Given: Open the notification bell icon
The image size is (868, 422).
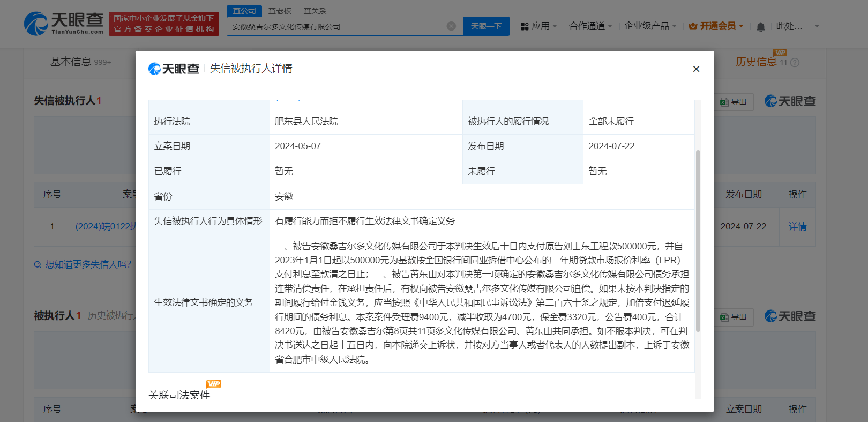Looking at the screenshot, I should pyautogui.click(x=760, y=27).
